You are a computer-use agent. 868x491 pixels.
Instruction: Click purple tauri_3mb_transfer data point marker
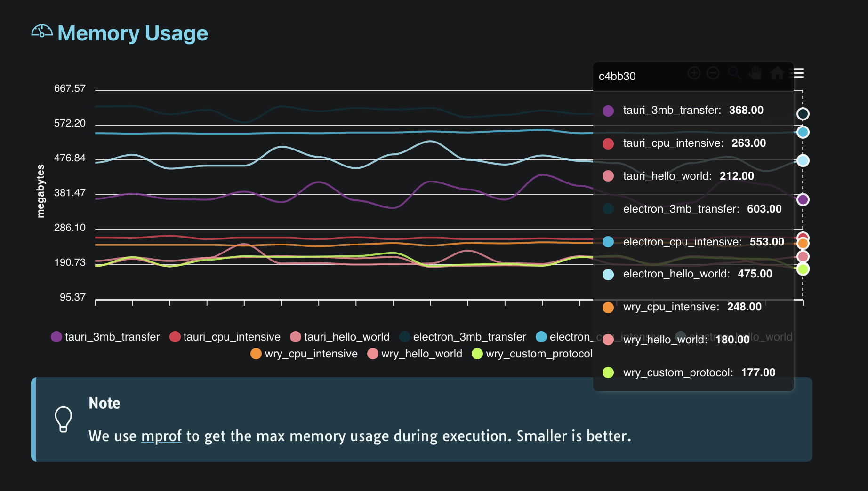[803, 200]
